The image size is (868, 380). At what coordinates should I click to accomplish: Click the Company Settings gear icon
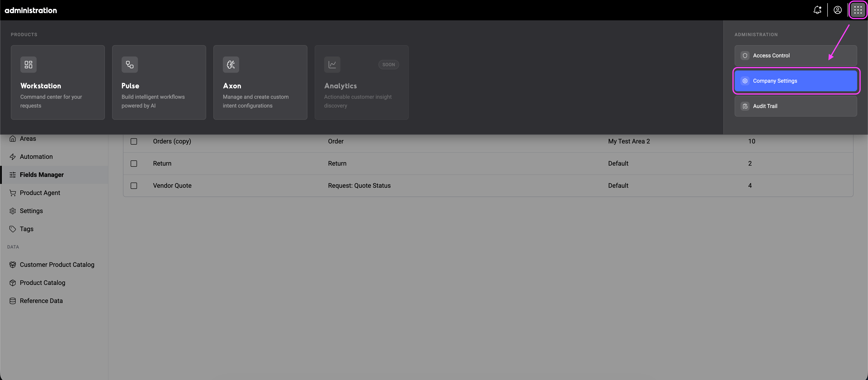(x=745, y=81)
